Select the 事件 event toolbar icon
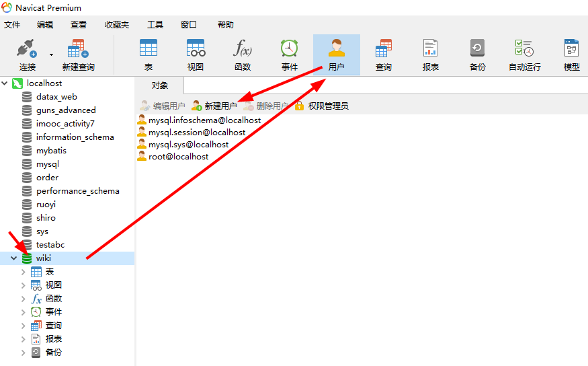The image size is (588, 366). click(x=290, y=55)
